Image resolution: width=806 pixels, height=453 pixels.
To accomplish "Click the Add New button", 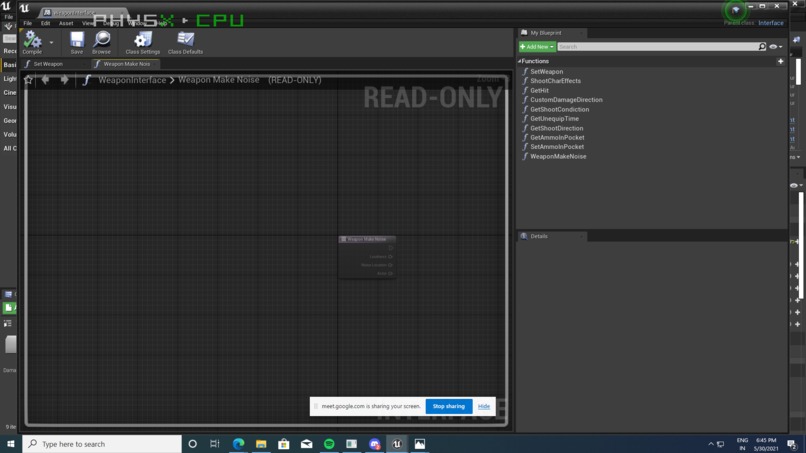I will pos(537,47).
